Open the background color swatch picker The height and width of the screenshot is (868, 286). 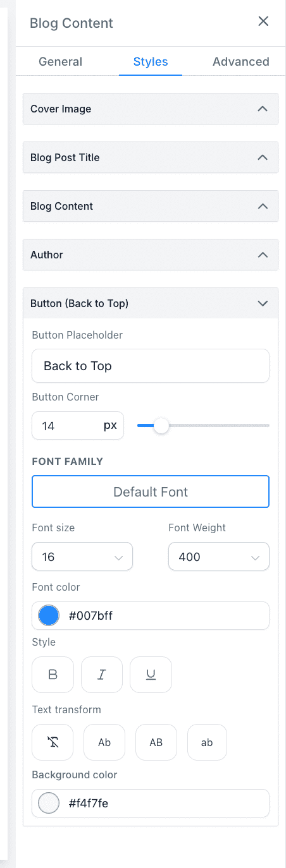coord(49,803)
